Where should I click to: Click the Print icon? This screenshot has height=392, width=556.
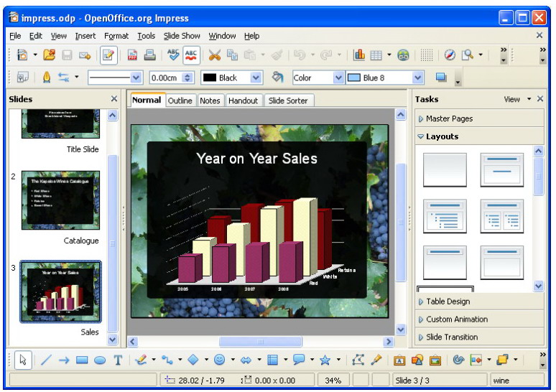(x=149, y=55)
